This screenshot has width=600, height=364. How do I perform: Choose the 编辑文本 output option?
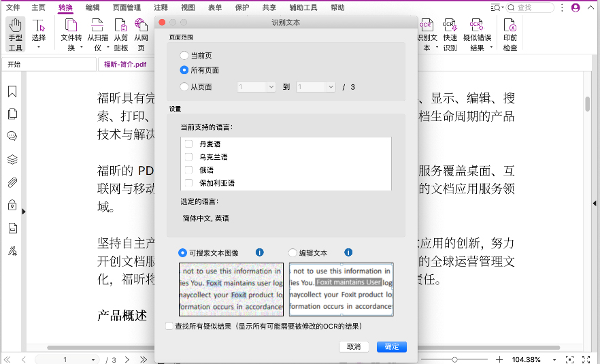coord(293,252)
